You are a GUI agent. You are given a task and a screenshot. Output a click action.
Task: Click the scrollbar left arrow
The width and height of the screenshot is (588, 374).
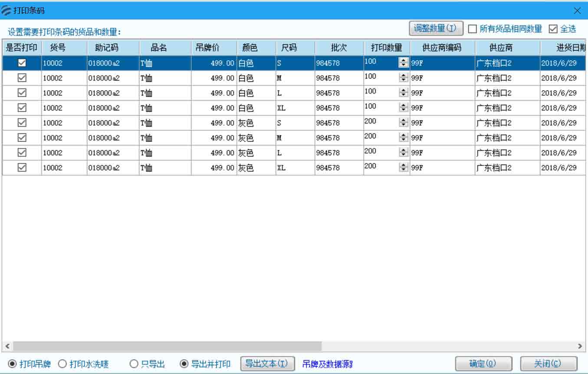[7, 346]
